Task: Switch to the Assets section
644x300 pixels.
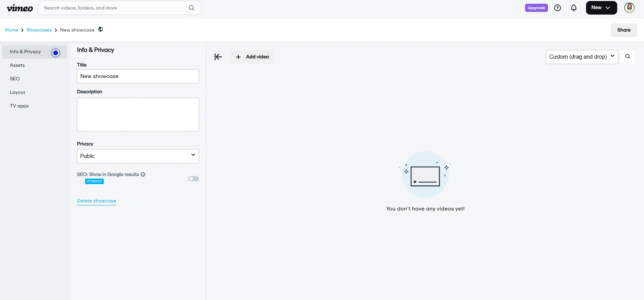Action: tap(17, 65)
